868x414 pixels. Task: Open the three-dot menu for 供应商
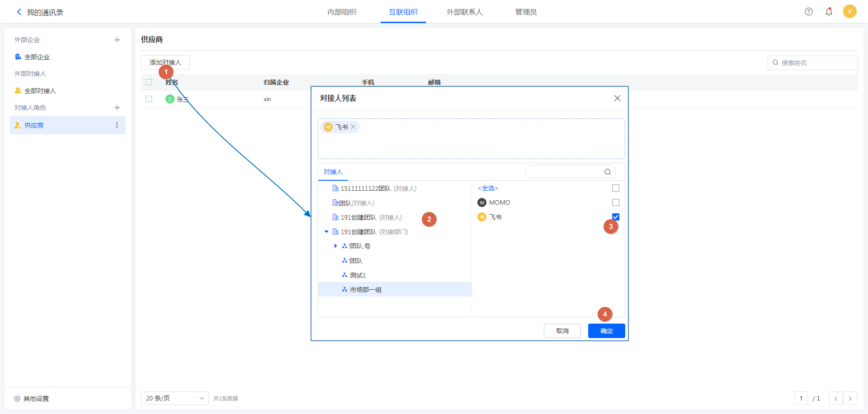coord(117,125)
